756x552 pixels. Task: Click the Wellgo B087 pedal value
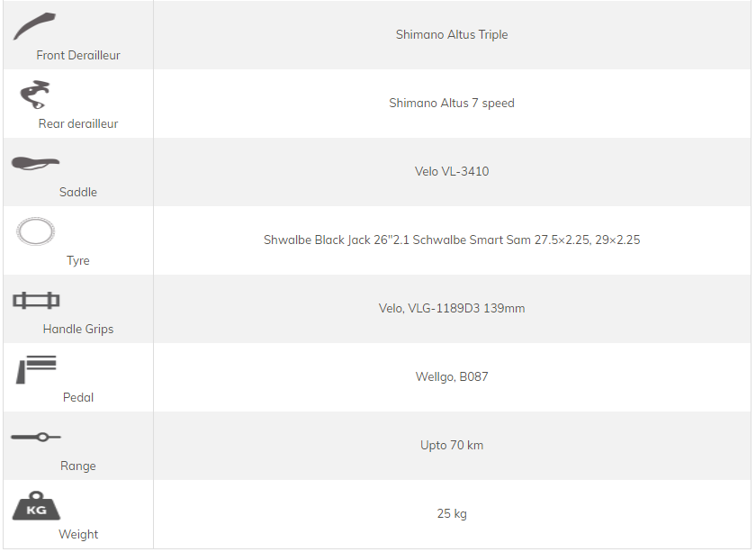[x=452, y=376]
